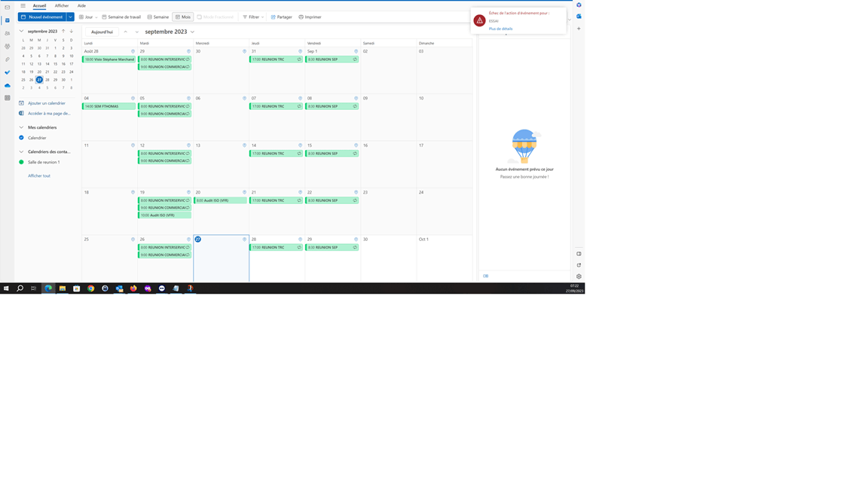Image resolution: width=868 pixels, height=488 pixels.
Task: Go to next month in main calendar
Action: click(x=136, y=32)
